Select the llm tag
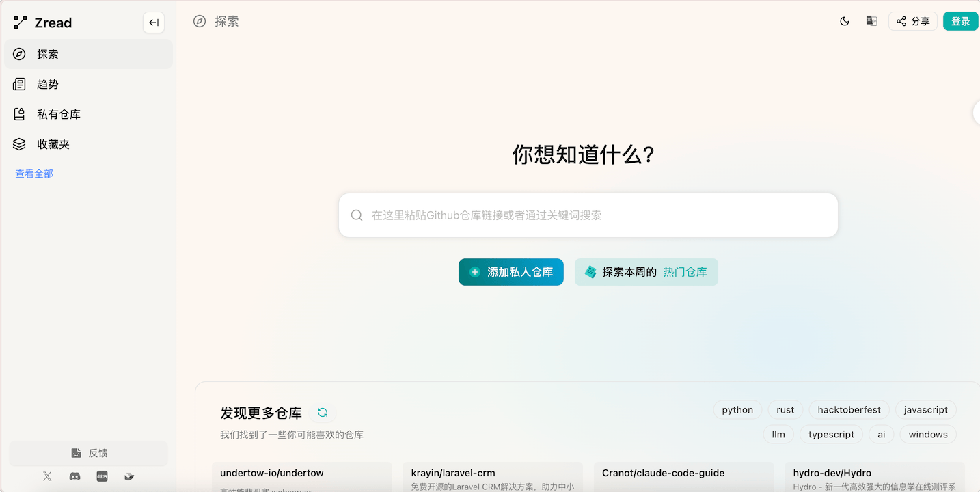This screenshot has height=492, width=980. (x=778, y=435)
